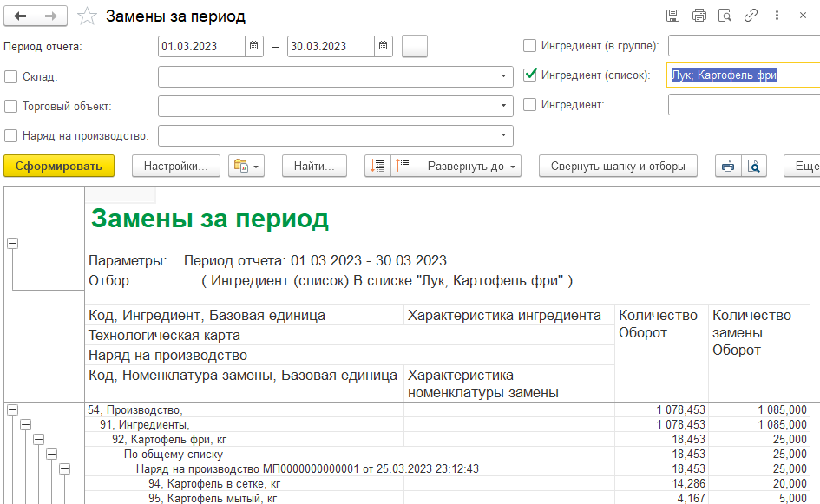This screenshot has height=504, width=820.
Task: Click the Свернуть шапку и отборы button
Action: tap(617, 166)
